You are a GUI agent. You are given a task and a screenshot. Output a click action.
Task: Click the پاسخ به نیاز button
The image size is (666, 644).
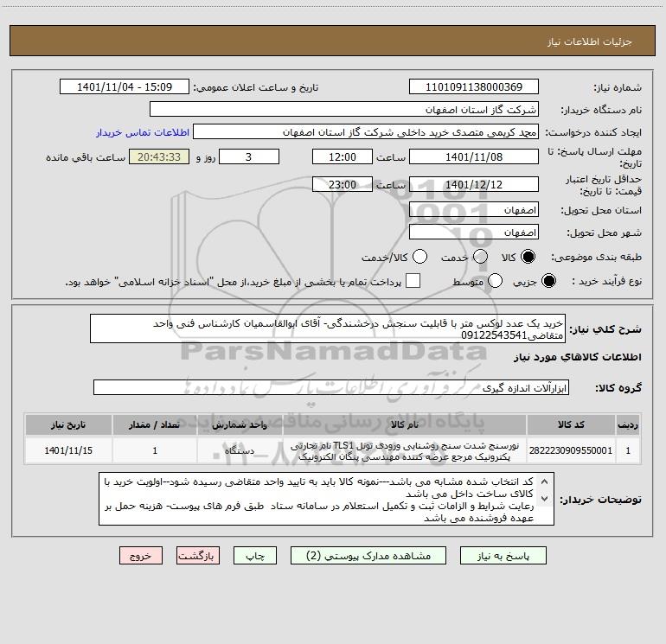[503, 556]
